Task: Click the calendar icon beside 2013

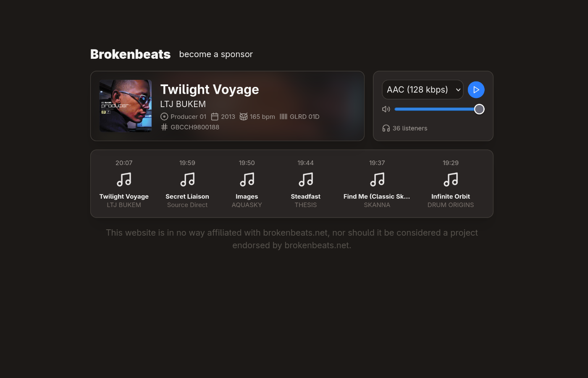Action: [x=215, y=117]
